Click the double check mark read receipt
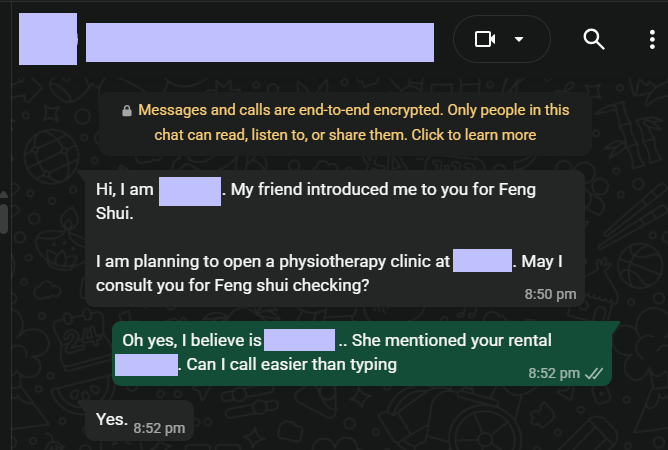This screenshot has height=450, width=668. coord(594,373)
